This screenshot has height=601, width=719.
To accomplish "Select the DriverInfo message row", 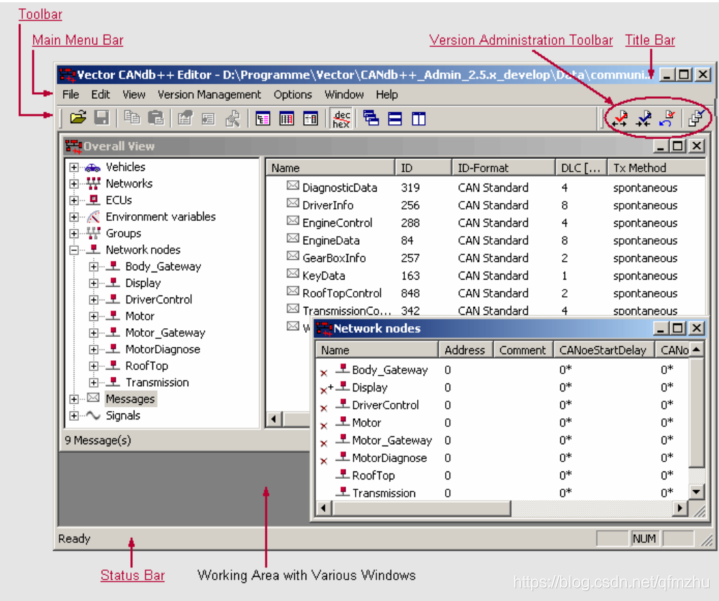I will [485, 205].
